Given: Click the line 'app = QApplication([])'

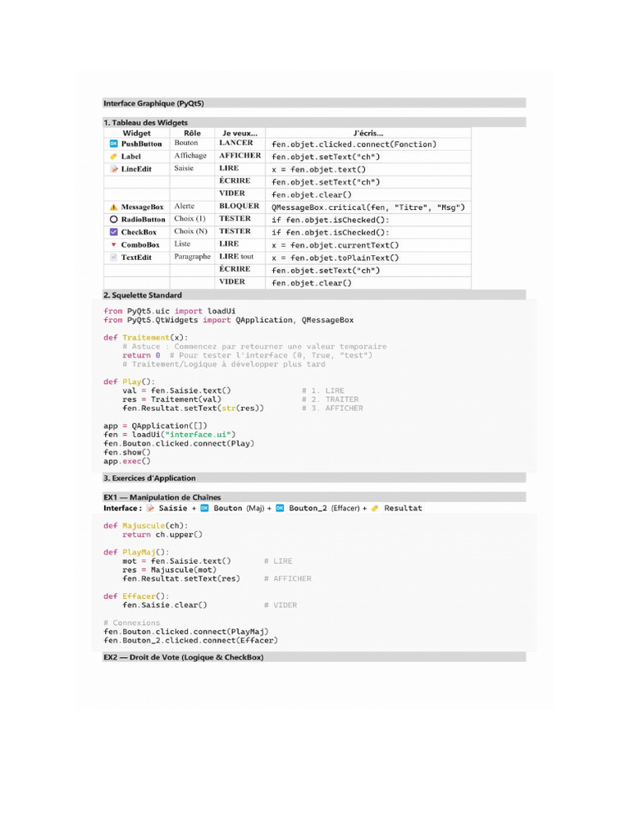Looking at the screenshot, I should [x=155, y=426].
